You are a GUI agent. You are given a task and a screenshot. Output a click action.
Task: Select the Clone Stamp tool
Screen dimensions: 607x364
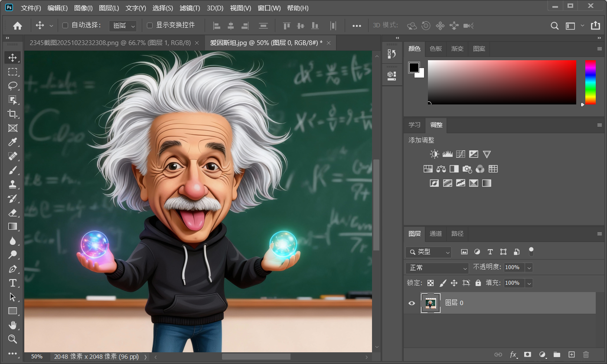[13, 184]
